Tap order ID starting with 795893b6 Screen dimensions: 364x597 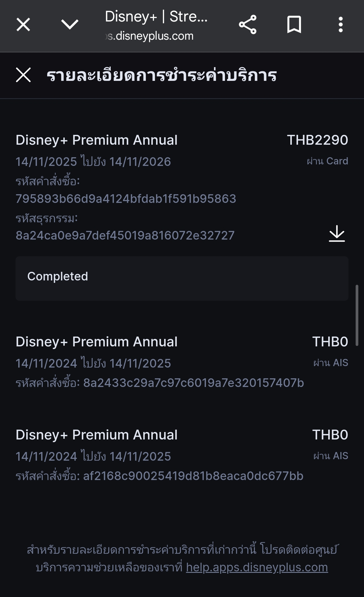pyautogui.click(x=126, y=199)
